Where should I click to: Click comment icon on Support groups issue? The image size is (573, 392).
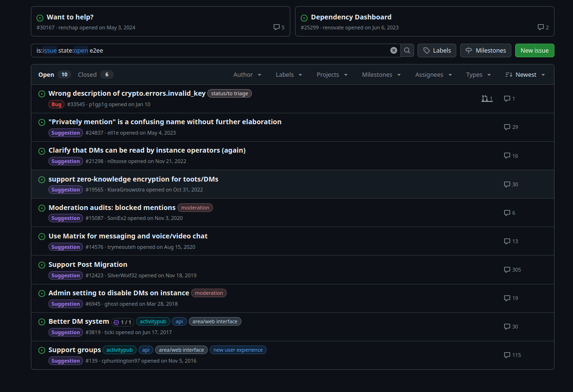(x=507, y=355)
